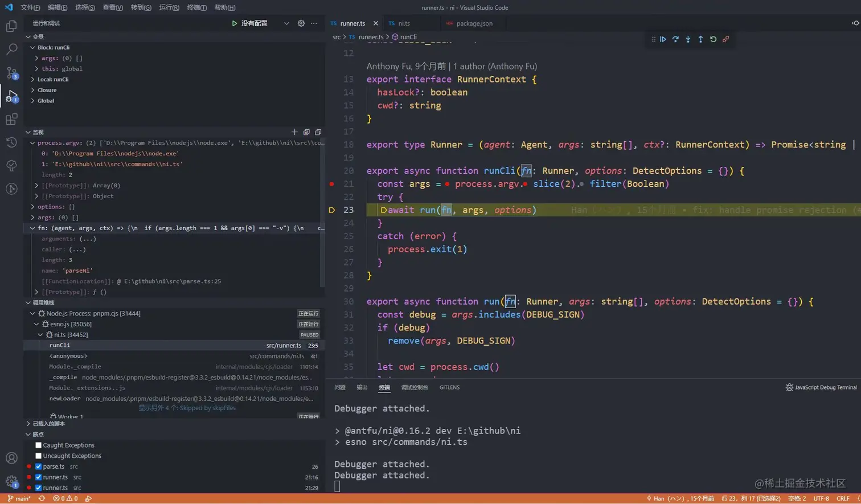Screen dimensions: 861x504
Task: Expand Closure scope
Action: 32,90
